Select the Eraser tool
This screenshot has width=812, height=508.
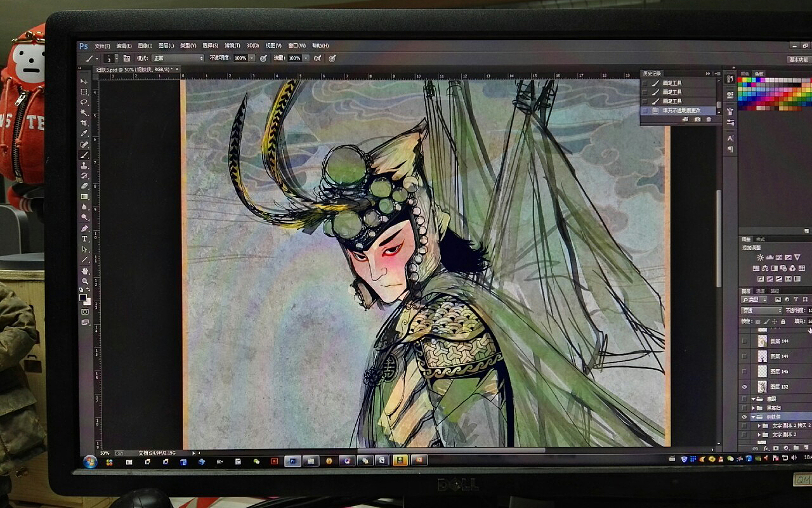84,186
